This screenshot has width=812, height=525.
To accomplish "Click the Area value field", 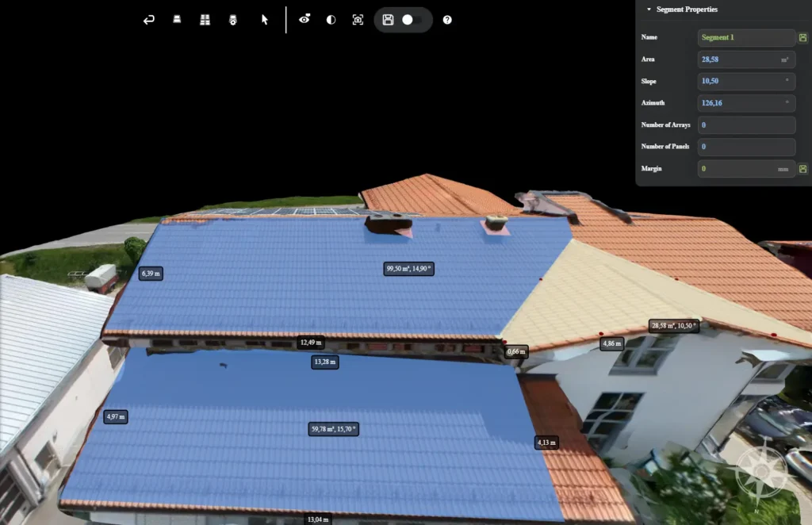I will coord(746,59).
